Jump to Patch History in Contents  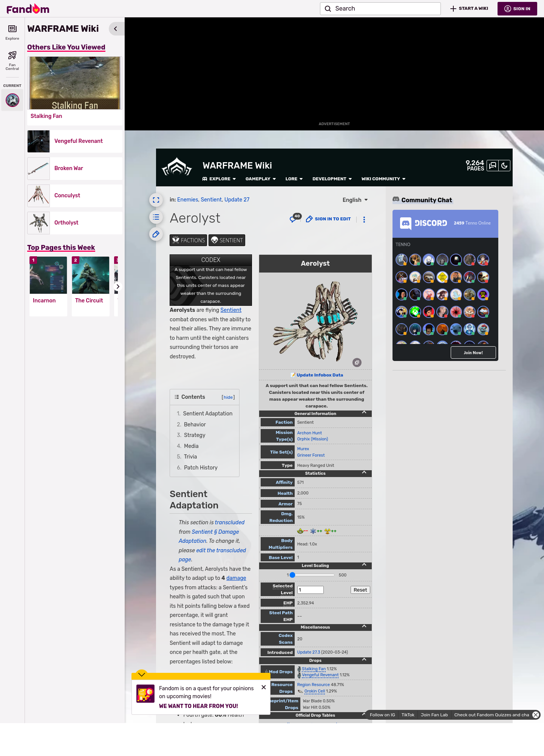201,468
